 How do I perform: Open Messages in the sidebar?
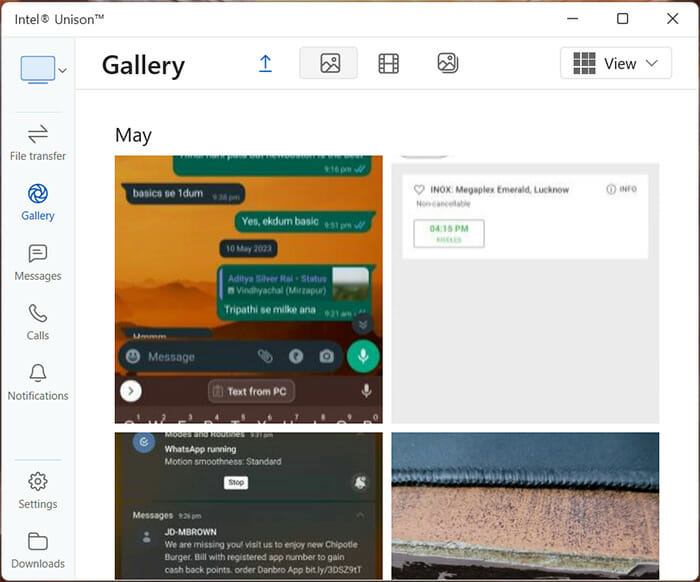point(38,262)
